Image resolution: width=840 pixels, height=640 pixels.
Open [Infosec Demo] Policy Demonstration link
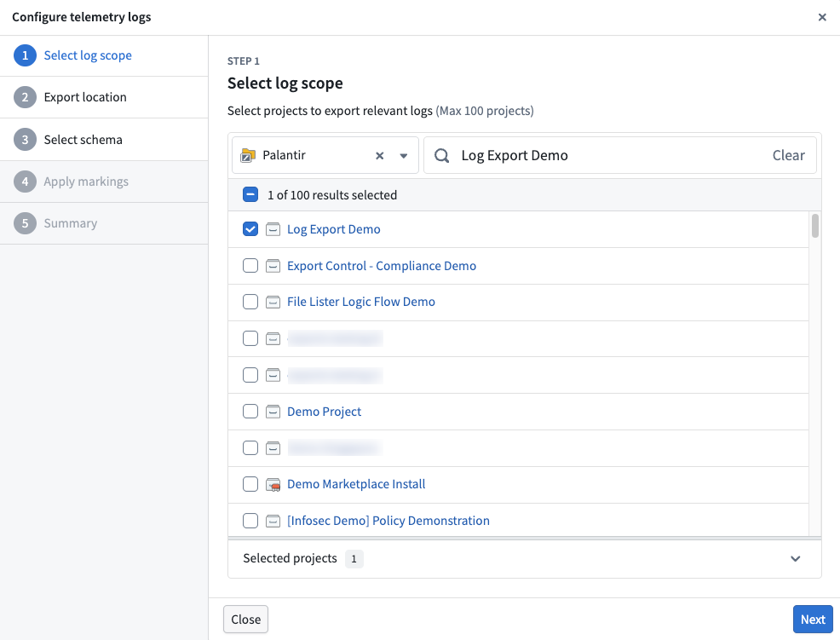(x=388, y=521)
